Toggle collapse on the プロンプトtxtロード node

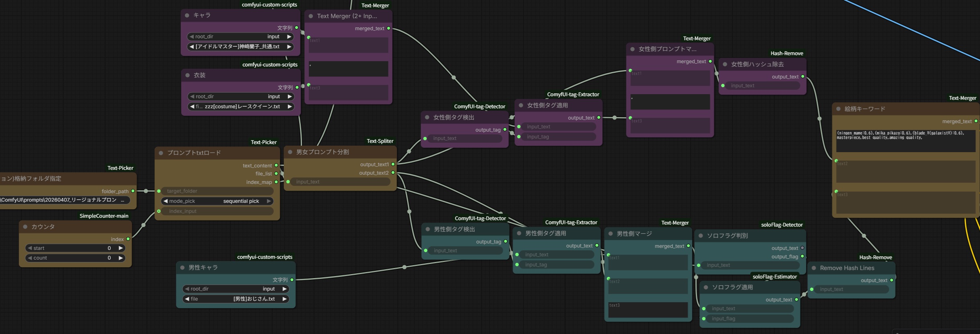coord(161,153)
